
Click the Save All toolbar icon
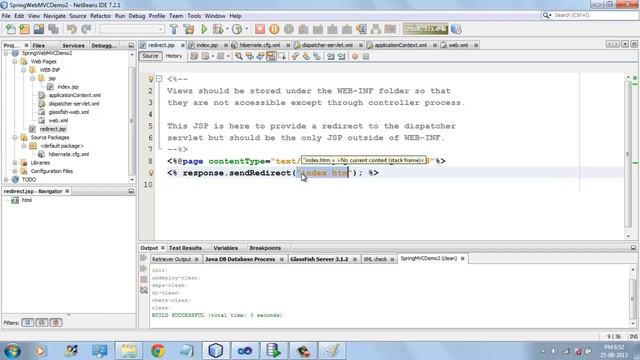coord(53,29)
